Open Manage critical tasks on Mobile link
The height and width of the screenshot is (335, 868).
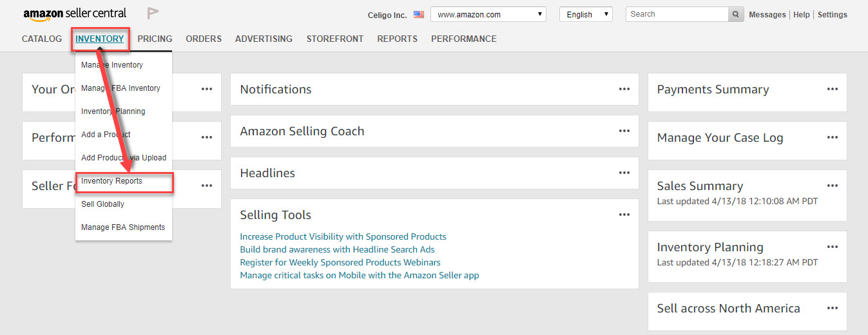(x=360, y=275)
